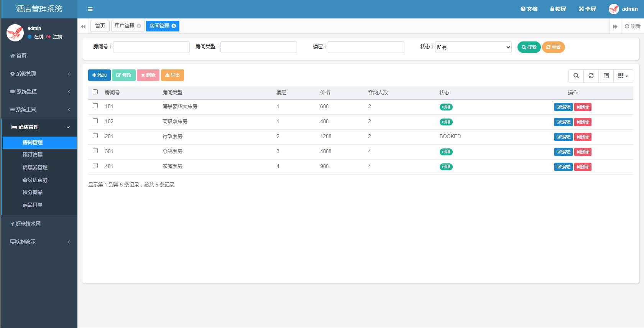Delete room 401 with row 删除 button
This screenshot has width=644, height=328.
[583, 167]
